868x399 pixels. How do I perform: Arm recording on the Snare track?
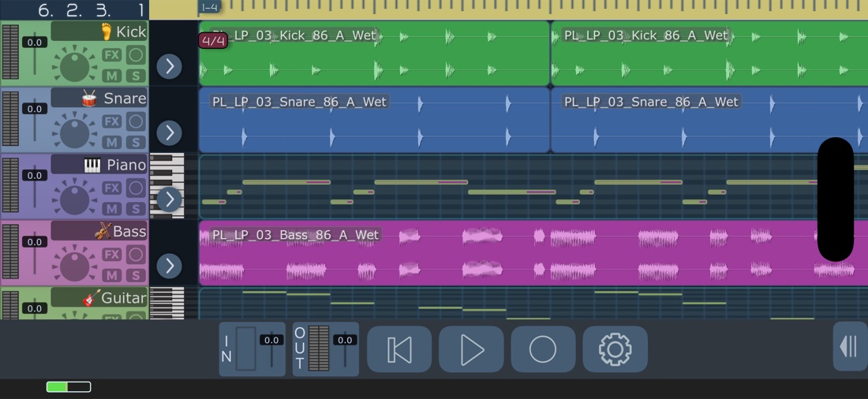point(136,121)
